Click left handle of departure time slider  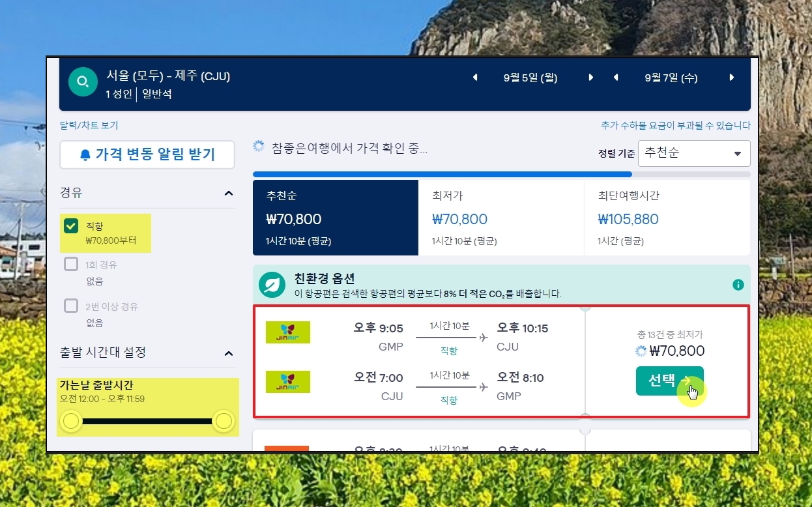pos(71,422)
